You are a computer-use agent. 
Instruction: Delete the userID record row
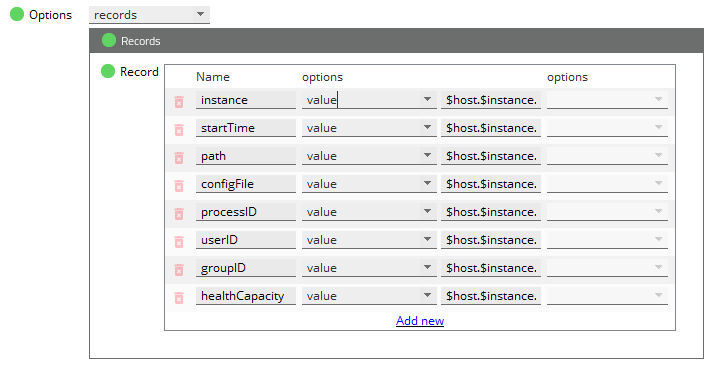tap(179, 241)
